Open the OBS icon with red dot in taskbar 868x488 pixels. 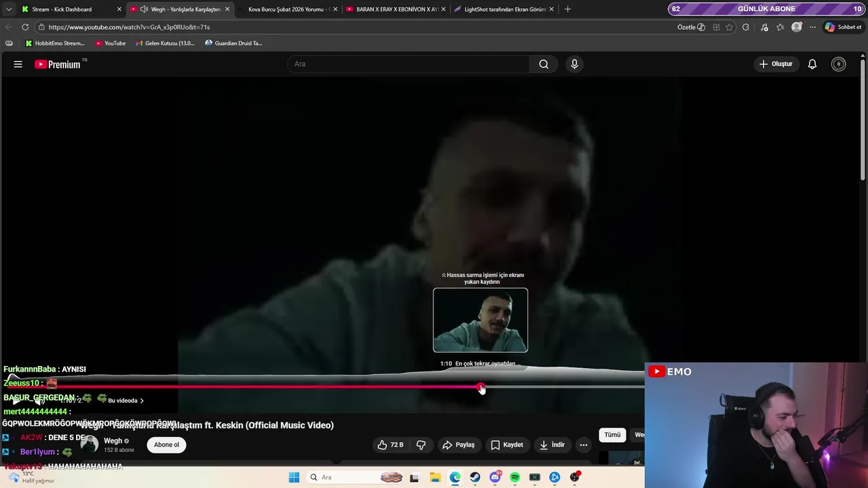click(x=575, y=477)
